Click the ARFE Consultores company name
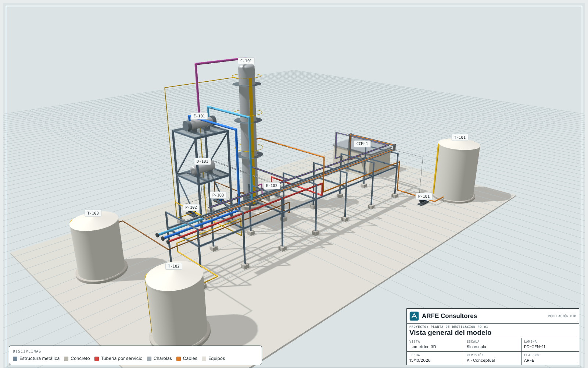The height and width of the screenshot is (368, 588). pyautogui.click(x=449, y=316)
